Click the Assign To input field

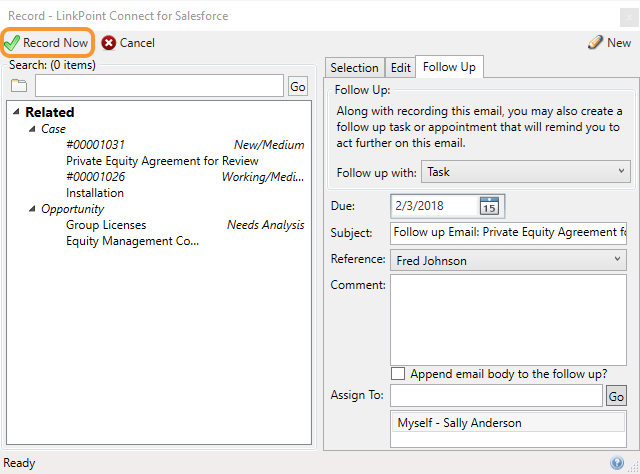(x=496, y=395)
